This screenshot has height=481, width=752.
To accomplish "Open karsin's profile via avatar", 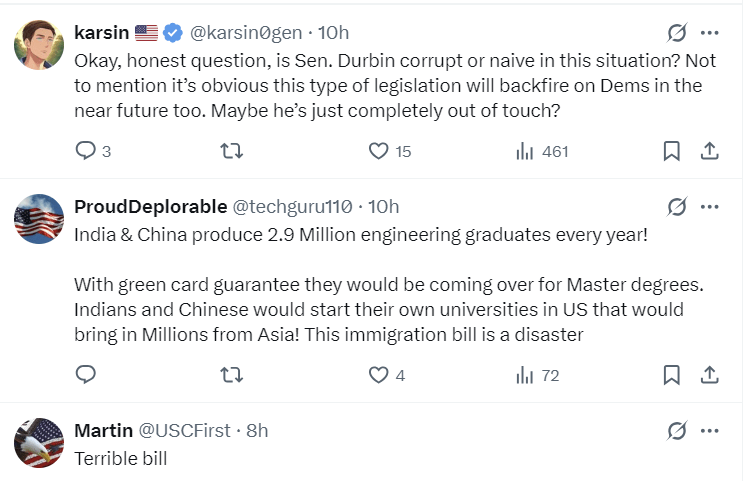I will point(40,42).
